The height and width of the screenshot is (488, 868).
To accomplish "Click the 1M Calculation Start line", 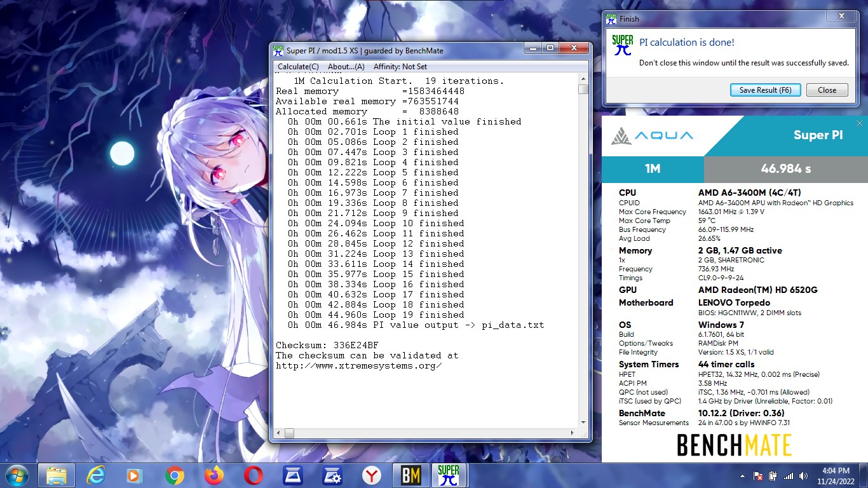I will (398, 81).
